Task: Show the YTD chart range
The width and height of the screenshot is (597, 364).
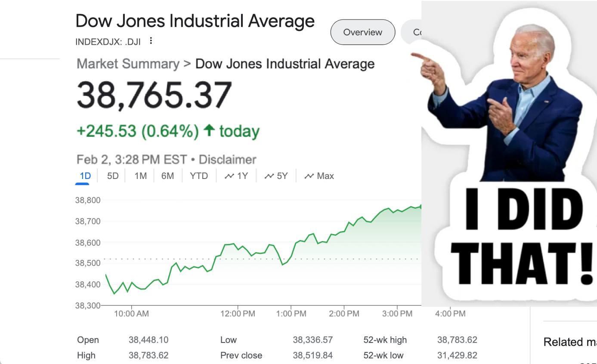Action: [x=199, y=176]
